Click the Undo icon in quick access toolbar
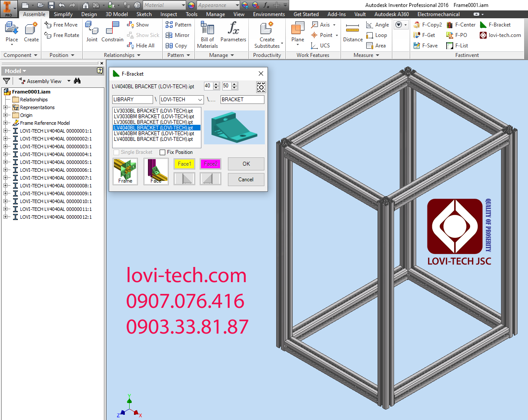 tap(61, 5)
